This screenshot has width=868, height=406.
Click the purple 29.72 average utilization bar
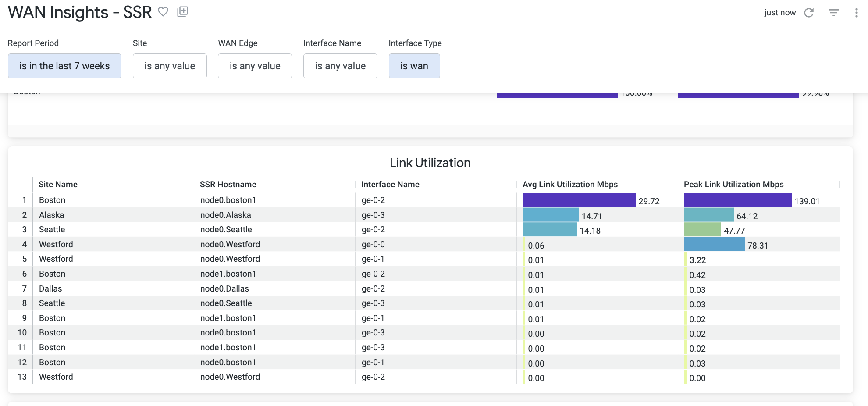tap(579, 200)
